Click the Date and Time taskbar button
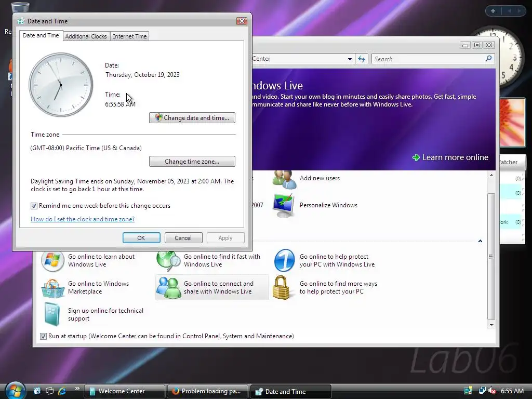This screenshot has width=532, height=399. (290, 391)
